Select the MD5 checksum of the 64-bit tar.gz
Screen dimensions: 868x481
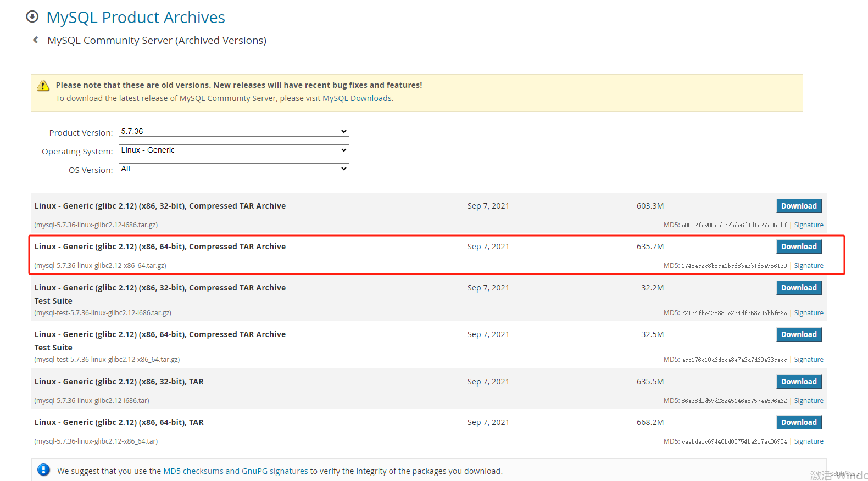point(735,266)
